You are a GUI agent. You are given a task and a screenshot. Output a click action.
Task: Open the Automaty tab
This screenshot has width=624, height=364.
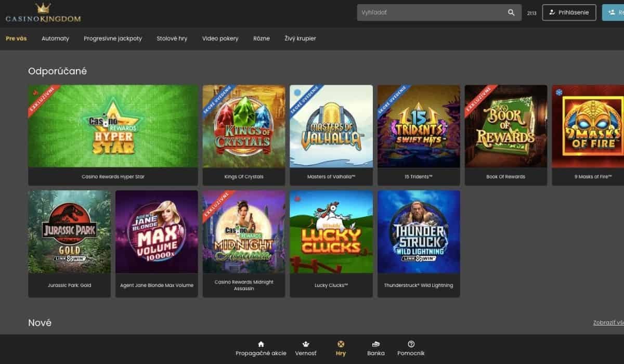click(55, 38)
